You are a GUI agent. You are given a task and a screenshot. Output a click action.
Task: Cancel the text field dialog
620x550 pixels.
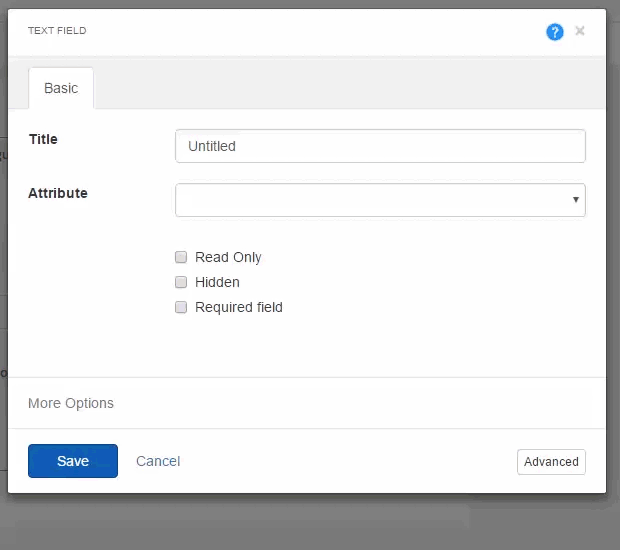[158, 461]
